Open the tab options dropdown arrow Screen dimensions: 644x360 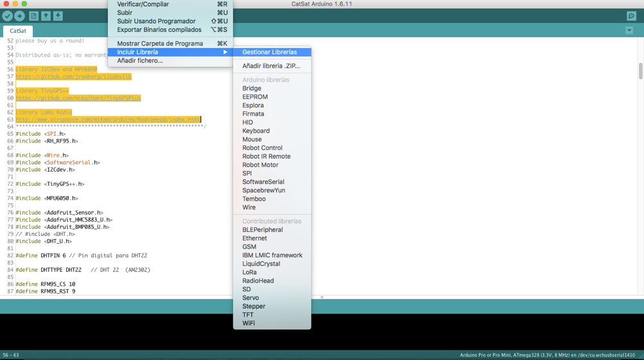tap(629, 30)
